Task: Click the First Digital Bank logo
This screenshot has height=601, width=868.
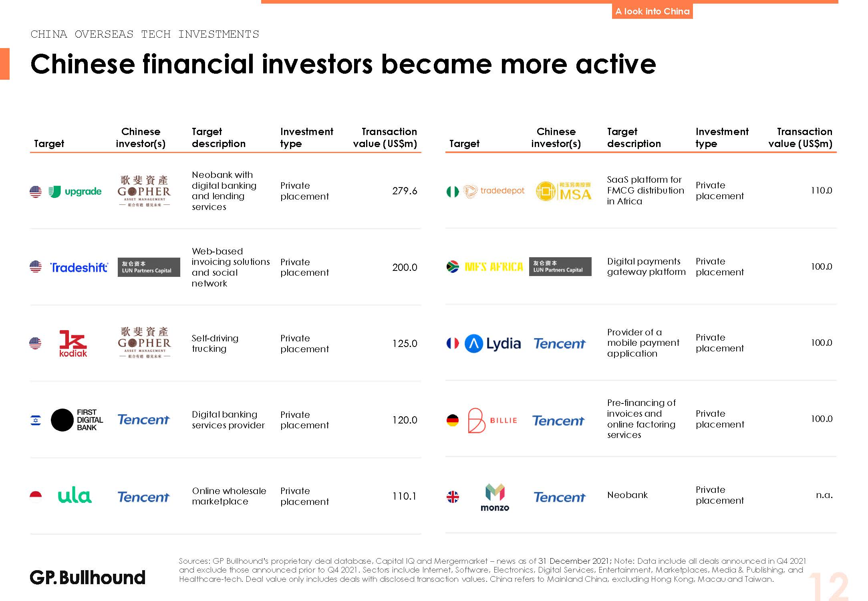Action: pos(77,420)
